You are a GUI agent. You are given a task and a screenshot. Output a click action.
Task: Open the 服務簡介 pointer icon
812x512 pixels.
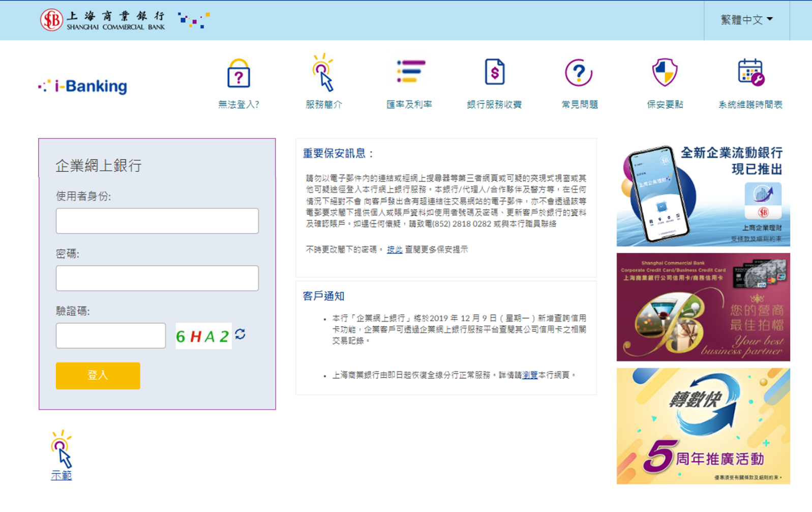[x=323, y=73]
